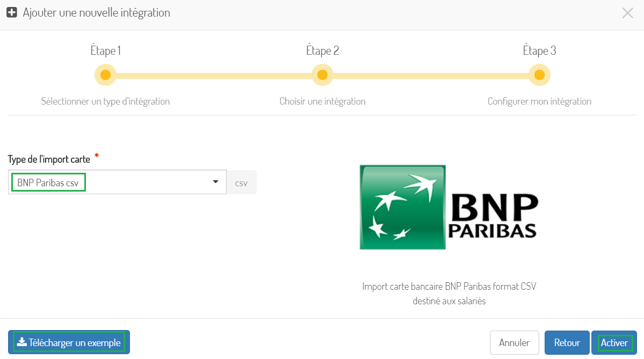Click the BNP Paribas logo image
The width and height of the screenshot is (644, 359).
(449, 207)
